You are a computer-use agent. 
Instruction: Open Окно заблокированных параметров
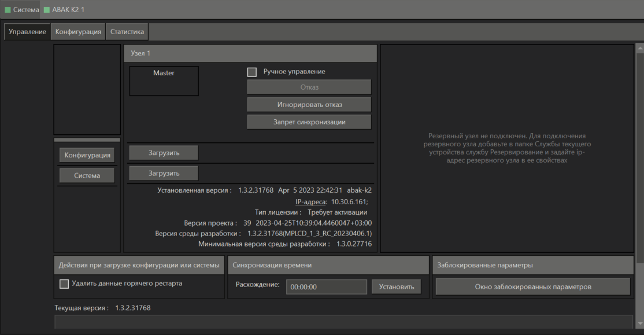pyautogui.click(x=533, y=286)
